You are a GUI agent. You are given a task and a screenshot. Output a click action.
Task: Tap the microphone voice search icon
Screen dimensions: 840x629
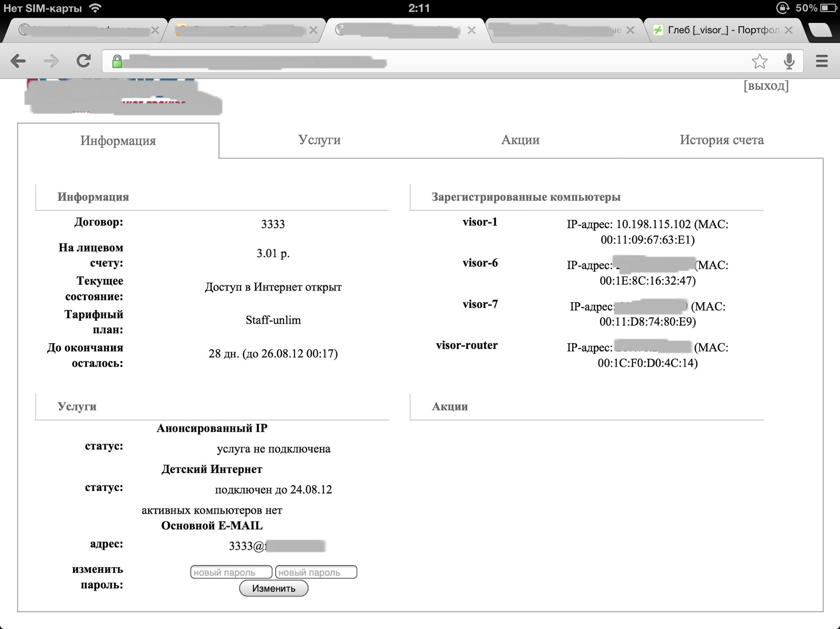pos(789,61)
